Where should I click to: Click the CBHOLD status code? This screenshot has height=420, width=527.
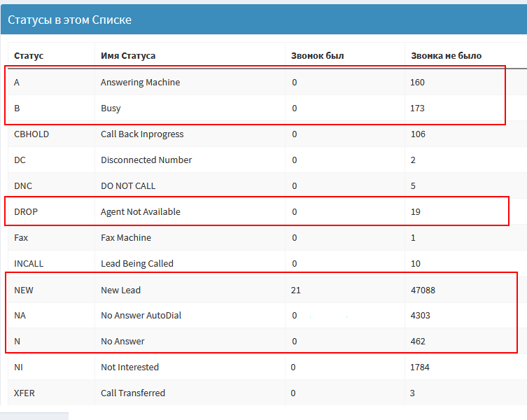pos(31,134)
